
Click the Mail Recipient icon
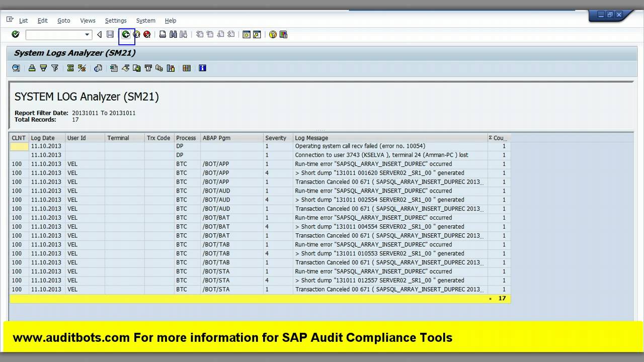pos(148,68)
